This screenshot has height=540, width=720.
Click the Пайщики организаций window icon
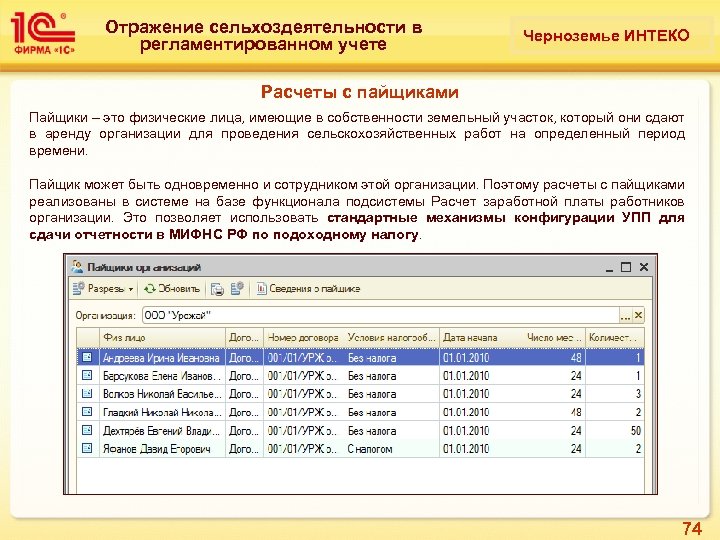pyautogui.click(x=77, y=267)
